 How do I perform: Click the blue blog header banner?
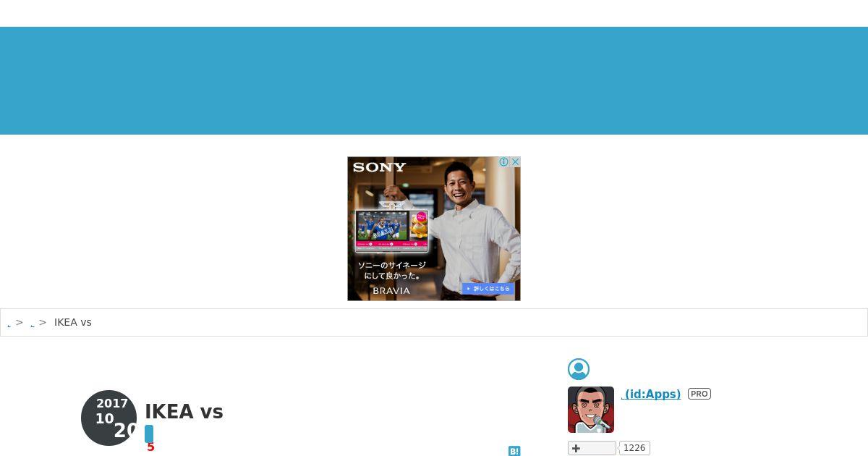[434, 80]
